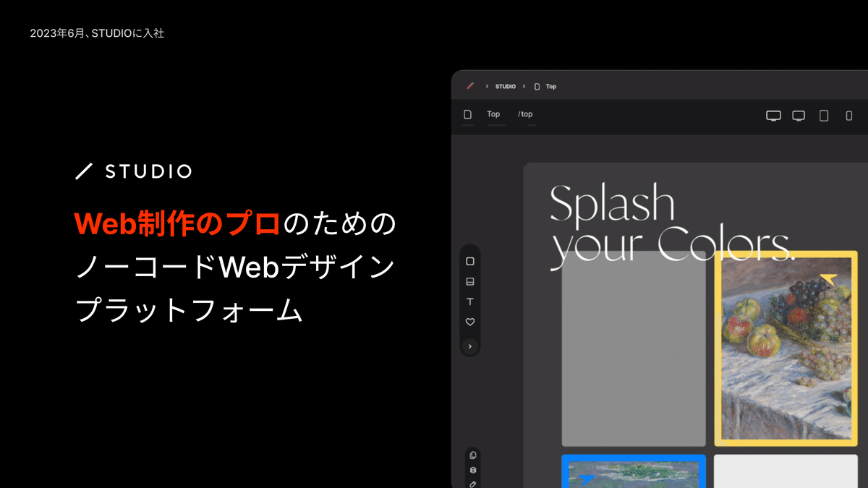Select the Box tool in add panel

[470, 261]
